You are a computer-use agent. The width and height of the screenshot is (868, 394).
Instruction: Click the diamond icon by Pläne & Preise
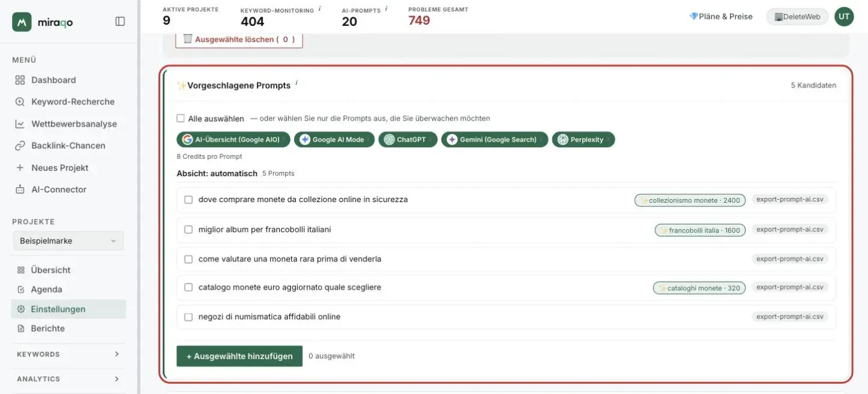(x=693, y=16)
